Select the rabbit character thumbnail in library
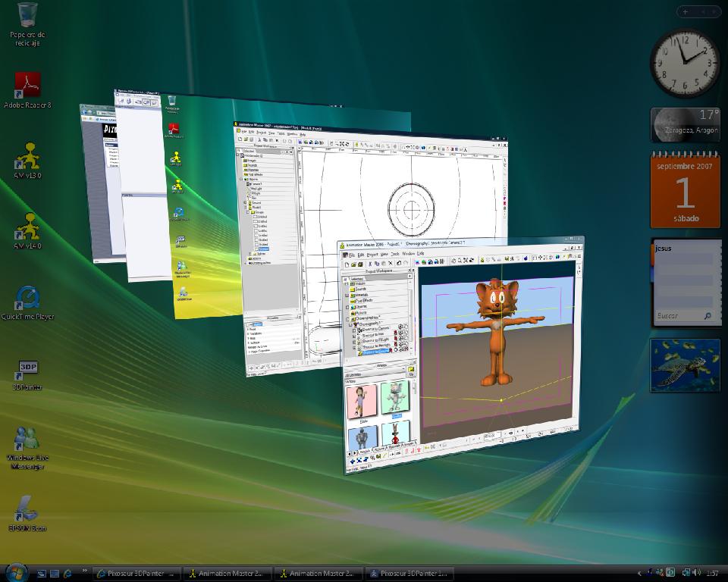 coord(396,433)
